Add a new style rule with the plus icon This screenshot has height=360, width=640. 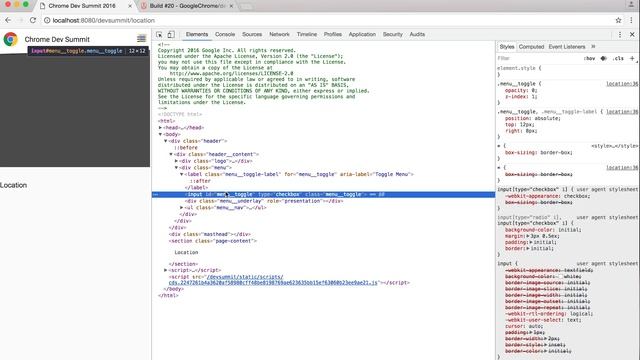(x=632, y=58)
